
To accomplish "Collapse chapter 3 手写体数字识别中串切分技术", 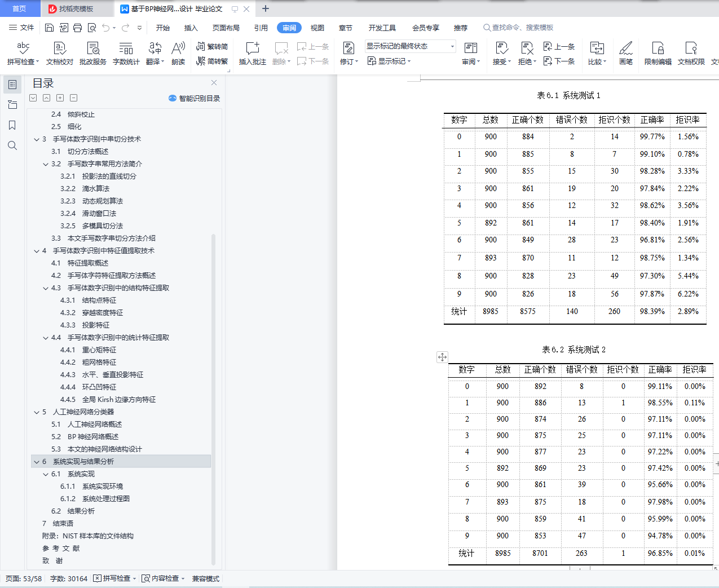I will (x=37, y=139).
